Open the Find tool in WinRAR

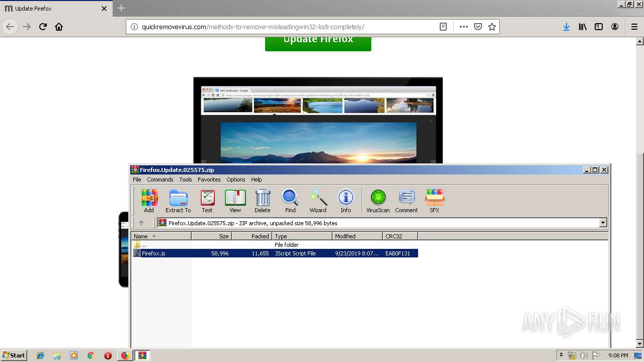pyautogui.click(x=290, y=201)
